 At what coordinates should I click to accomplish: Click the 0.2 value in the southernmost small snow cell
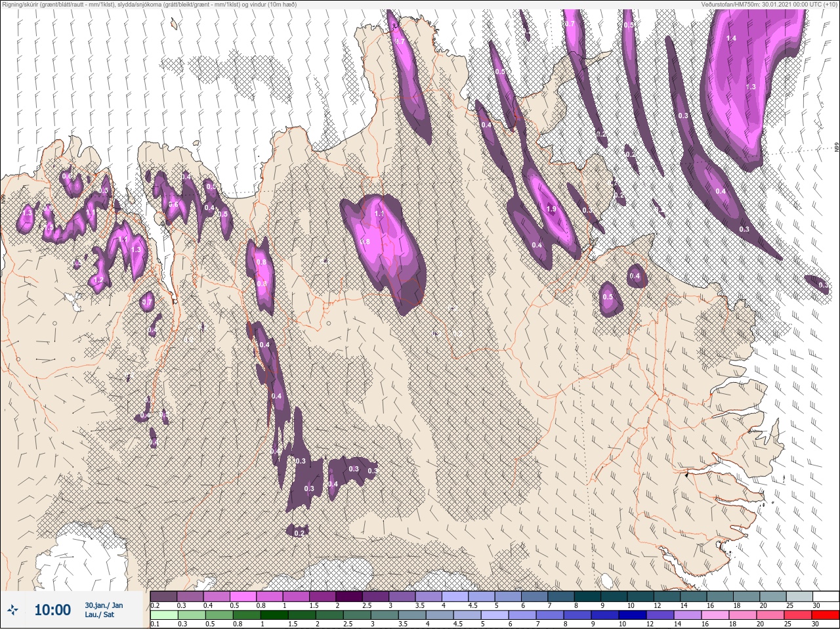(299, 533)
